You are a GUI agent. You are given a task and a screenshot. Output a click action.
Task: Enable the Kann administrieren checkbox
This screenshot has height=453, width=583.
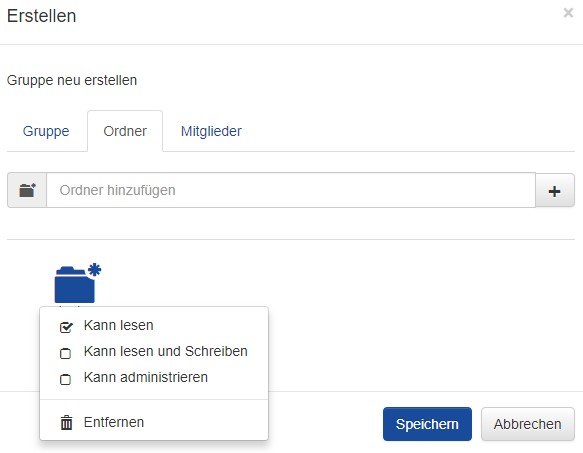coord(65,379)
